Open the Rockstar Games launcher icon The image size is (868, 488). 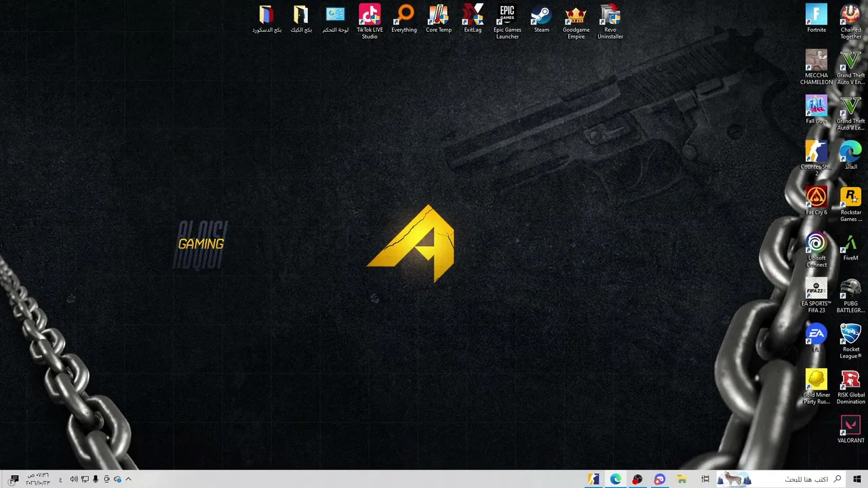pyautogui.click(x=850, y=205)
